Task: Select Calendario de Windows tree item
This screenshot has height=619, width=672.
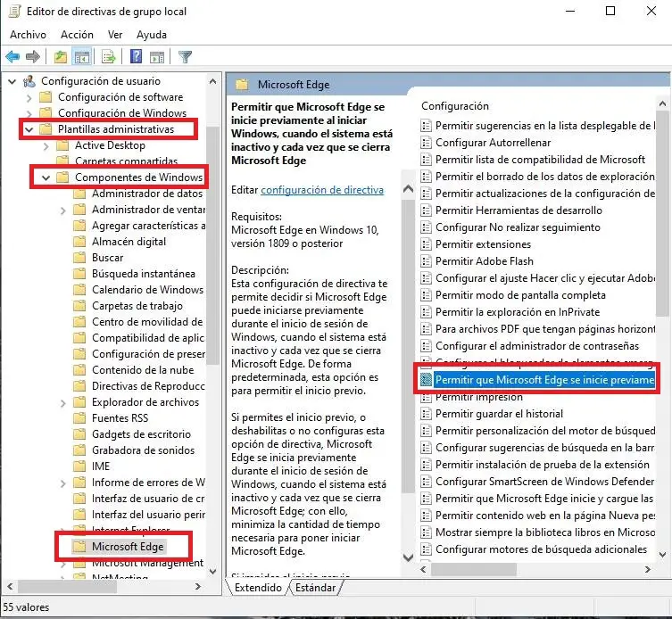Action: click(147, 290)
